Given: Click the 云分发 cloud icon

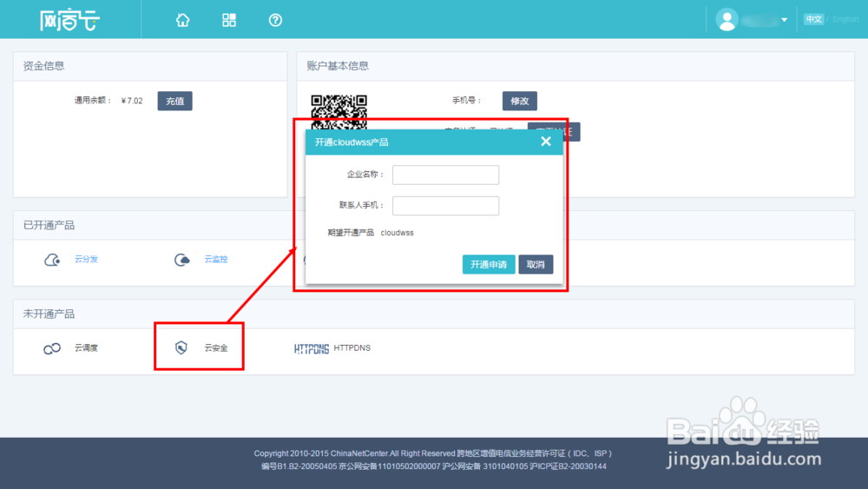Looking at the screenshot, I should (x=52, y=259).
